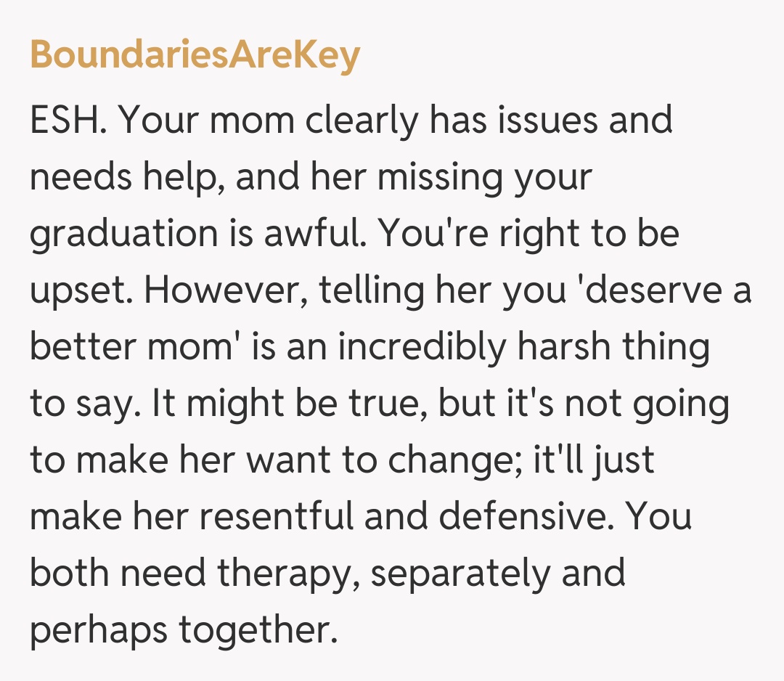The width and height of the screenshot is (784, 681).
Task: Click the word 'therapy' in the comment
Action: pyautogui.click(x=269, y=573)
